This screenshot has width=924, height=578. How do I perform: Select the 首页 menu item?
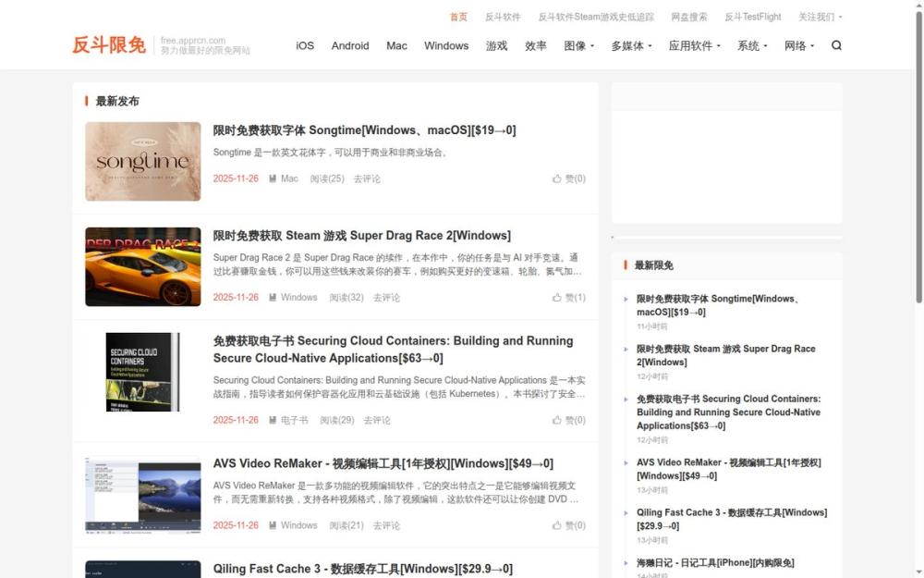coord(458,16)
